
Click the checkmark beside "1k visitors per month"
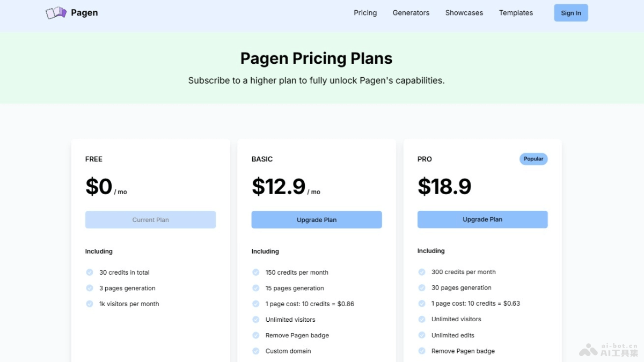[89, 304]
